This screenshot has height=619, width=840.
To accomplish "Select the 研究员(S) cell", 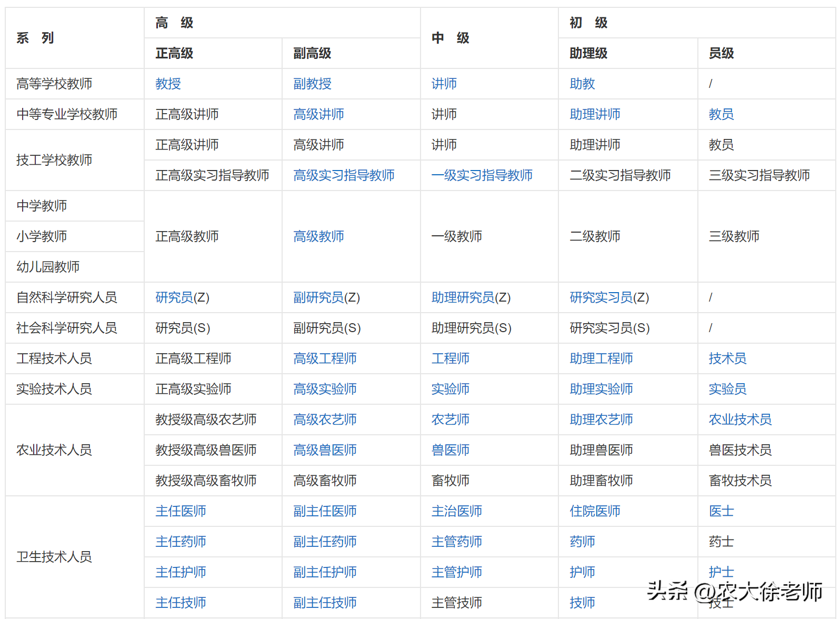I will (x=213, y=328).
